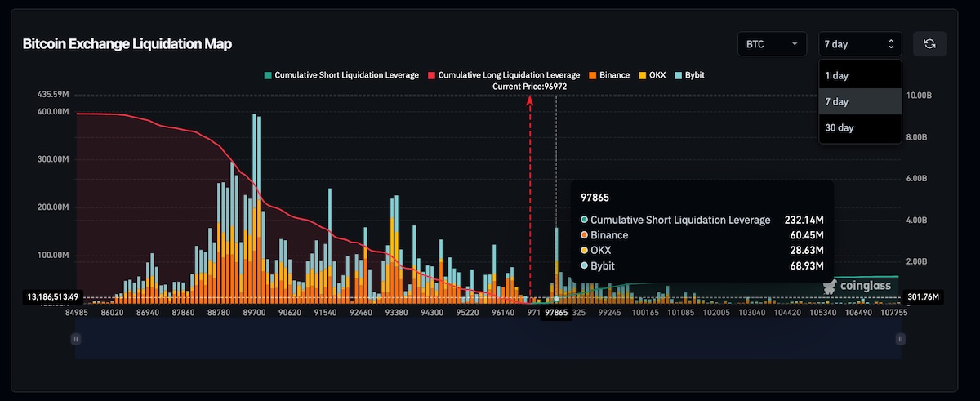
Task: Choose 7 day in the dropdown list
Action: (x=837, y=102)
